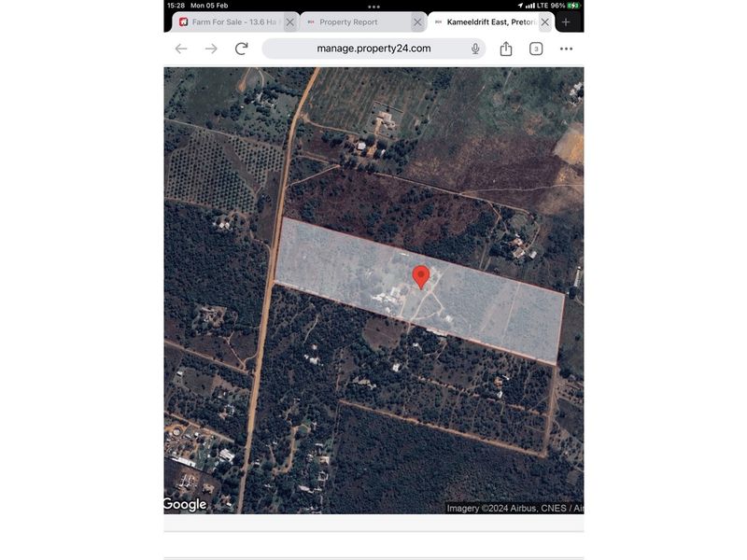
Task: Click the Imagery ©2024 Airbus attribution text
Action: click(515, 508)
